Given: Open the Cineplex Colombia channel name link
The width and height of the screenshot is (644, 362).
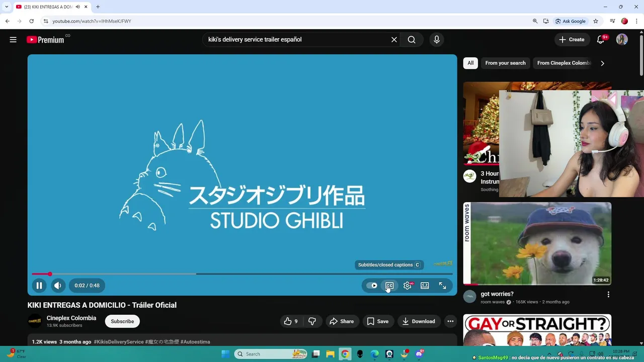Looking at the screenshot, I should (71, 318).
